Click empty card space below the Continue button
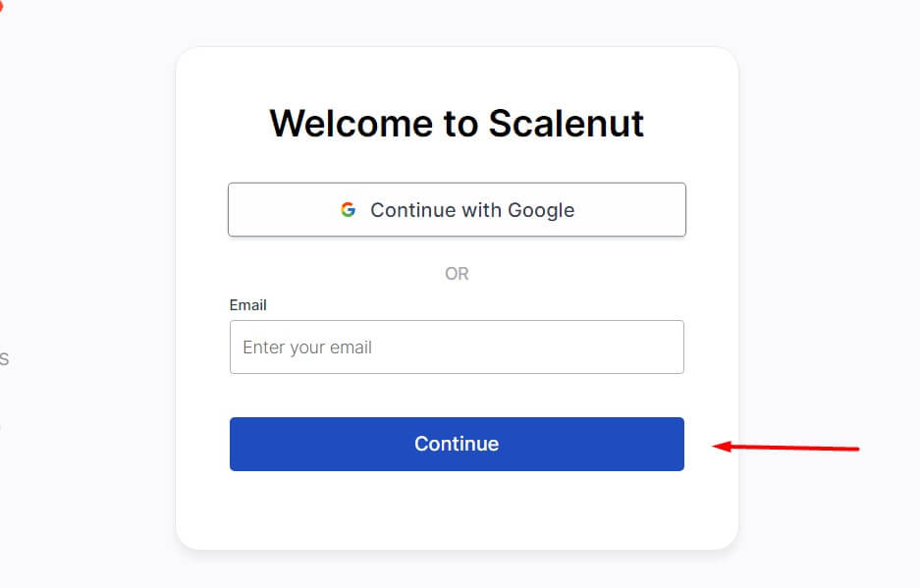Screen dimensions: 920x588 click(457, 509)
